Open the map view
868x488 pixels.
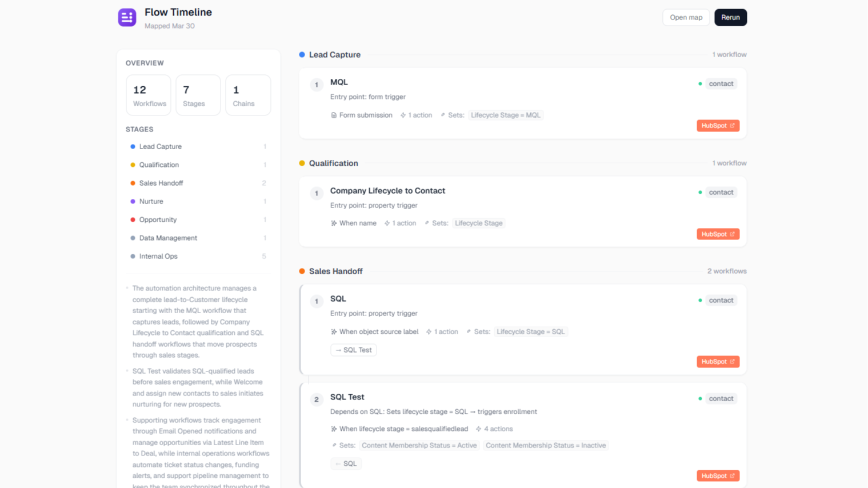tap(686, 18)
